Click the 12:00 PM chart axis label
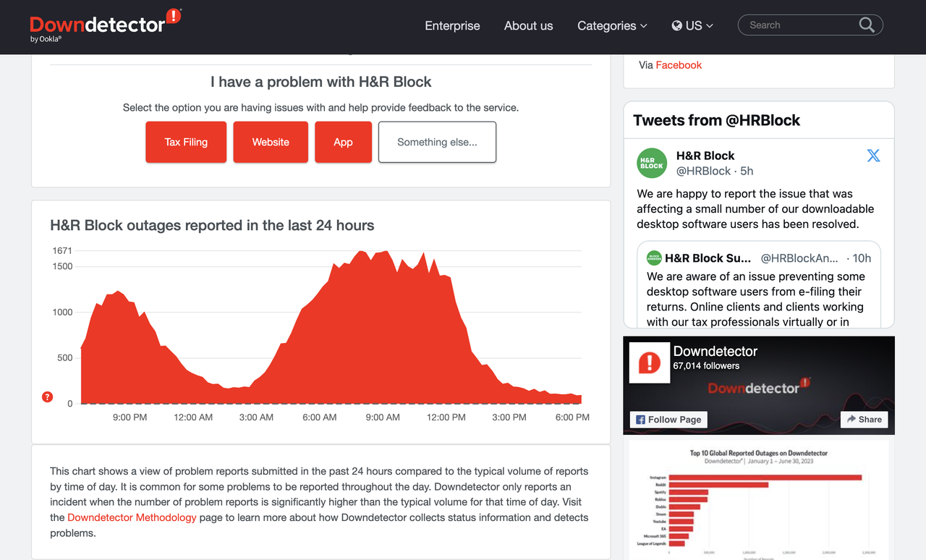 click(446, 417)
